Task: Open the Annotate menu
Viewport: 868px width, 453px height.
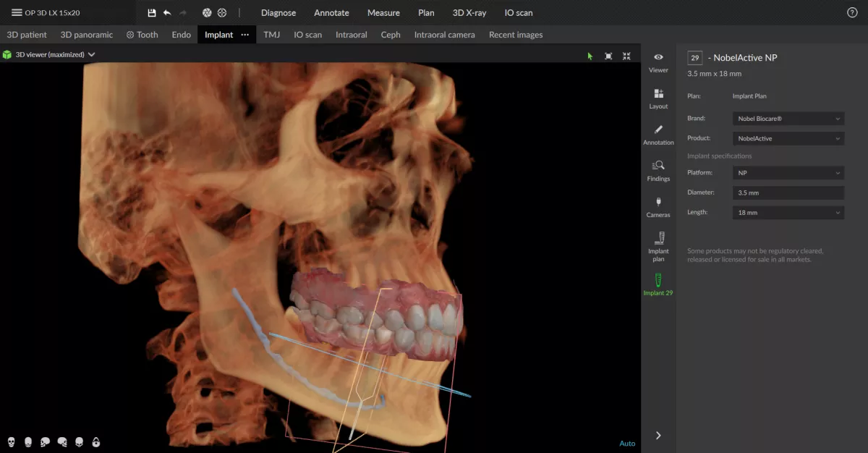Action: pos(331,13)
